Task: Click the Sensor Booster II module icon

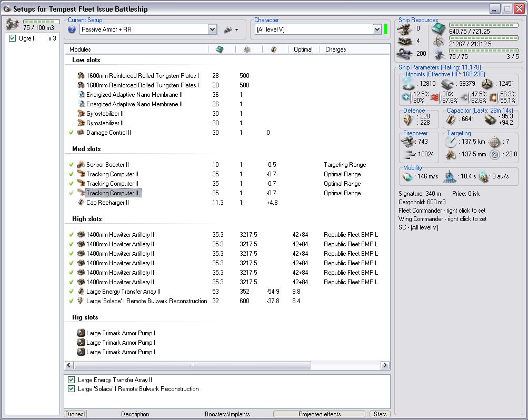Action: pos(81,165)
